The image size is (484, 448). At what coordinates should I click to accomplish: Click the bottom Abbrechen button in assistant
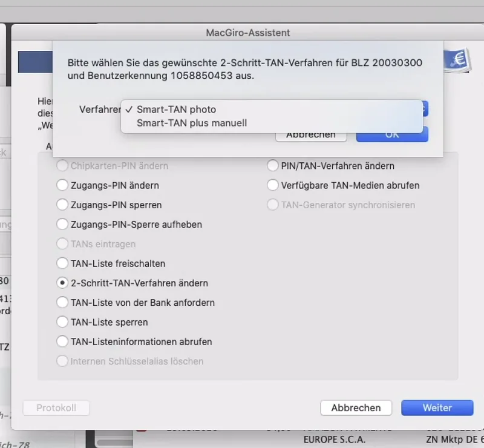356,408
